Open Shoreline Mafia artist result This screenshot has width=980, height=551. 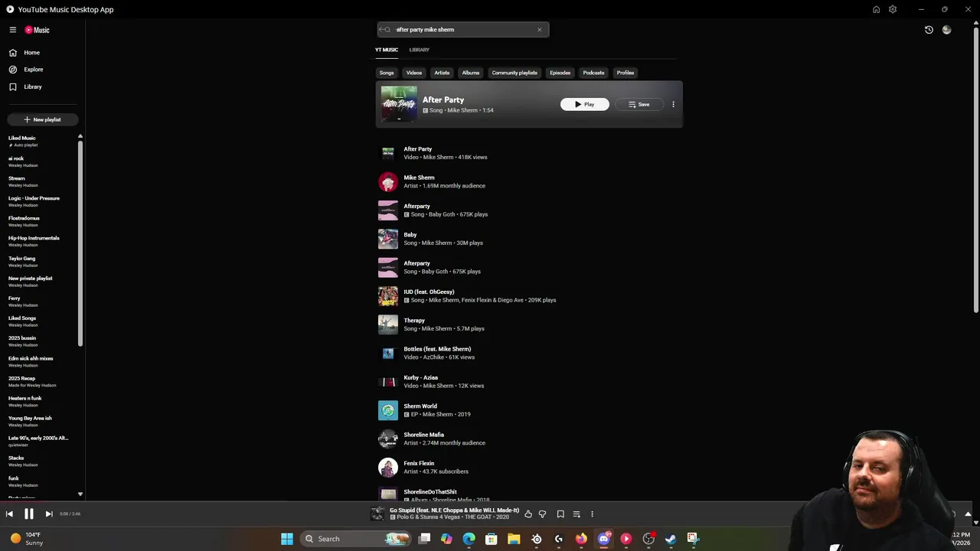(528, 439)
